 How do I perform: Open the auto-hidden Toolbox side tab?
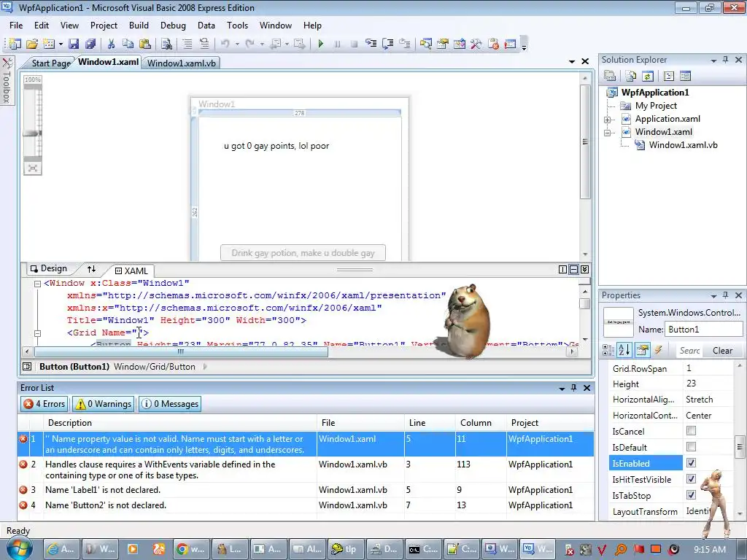coord(7,80)
